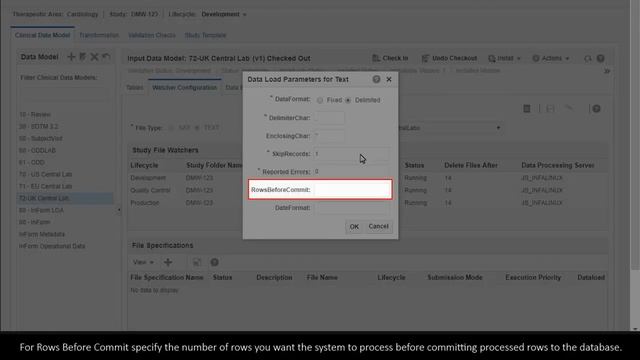
Task: Click the Data Processing Server column header
Action: pyautogui.click(x=558, y=165)
